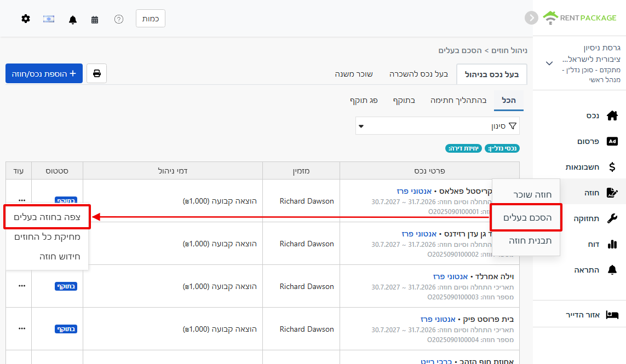The image size is (626, 364).
Task: Select the פג תוקף status tab
Action: (364, 100)
